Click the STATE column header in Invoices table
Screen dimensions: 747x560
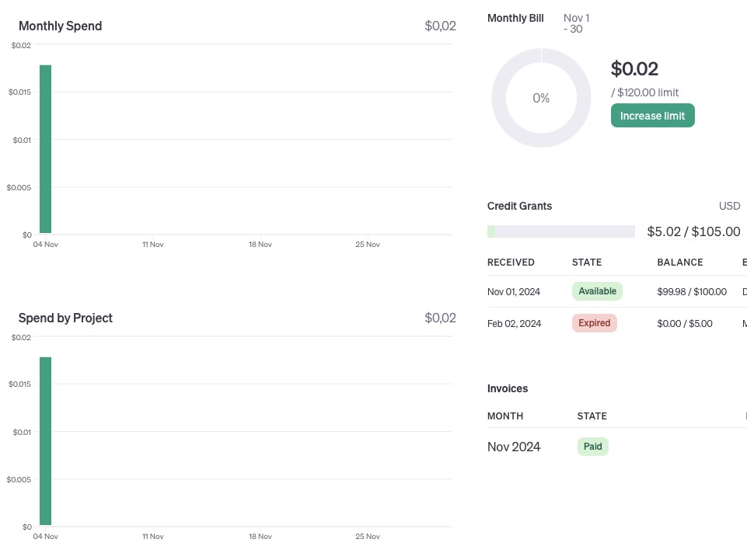coord(592,416)
